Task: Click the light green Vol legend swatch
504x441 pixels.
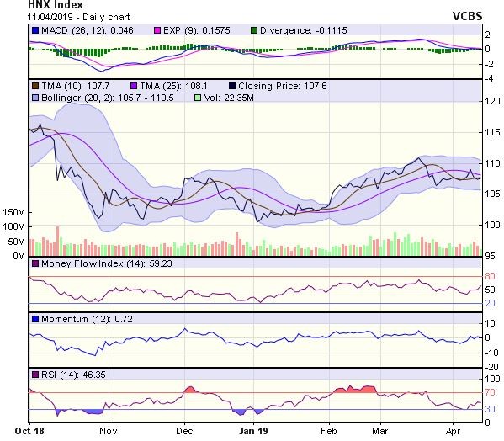Action: coord(198,98)
